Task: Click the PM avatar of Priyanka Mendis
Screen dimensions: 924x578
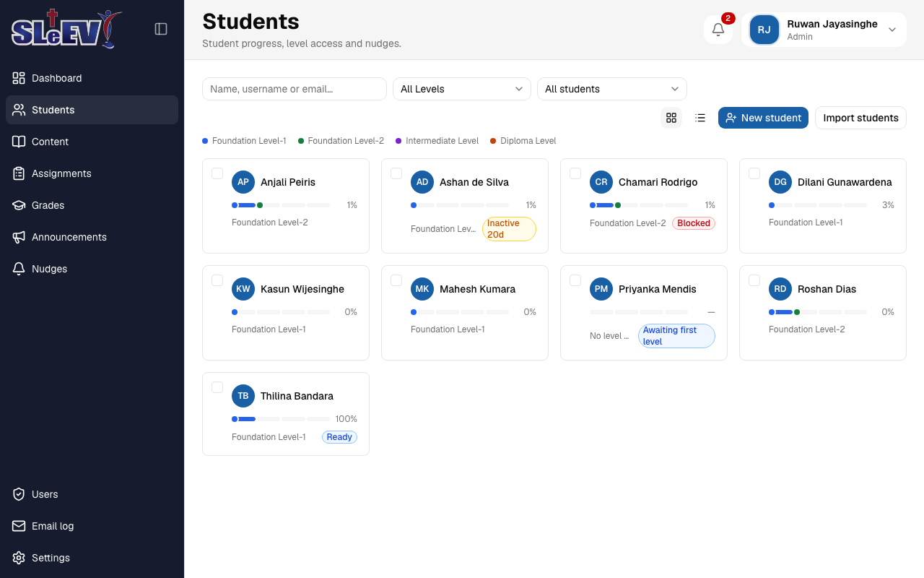Action: [601, 289]
